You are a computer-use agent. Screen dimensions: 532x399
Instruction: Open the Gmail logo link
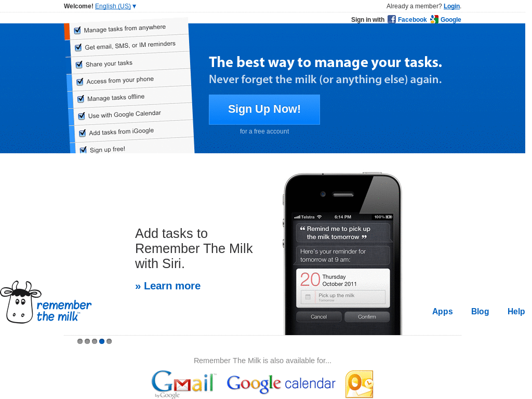click(x=183, y=384)
